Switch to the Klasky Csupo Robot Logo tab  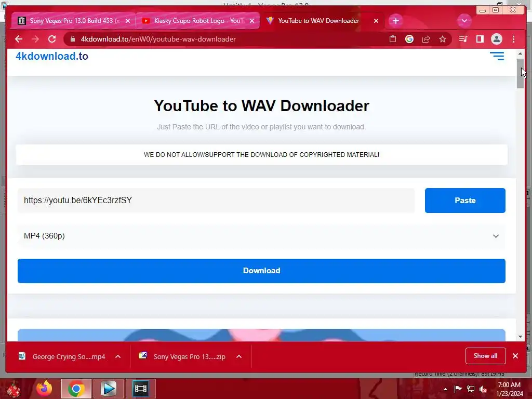pyautogui.click(x=197, y=21)
